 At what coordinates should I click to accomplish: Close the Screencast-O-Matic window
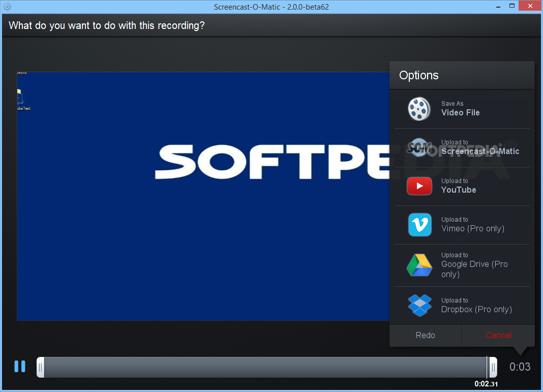[x=530, y=6]
